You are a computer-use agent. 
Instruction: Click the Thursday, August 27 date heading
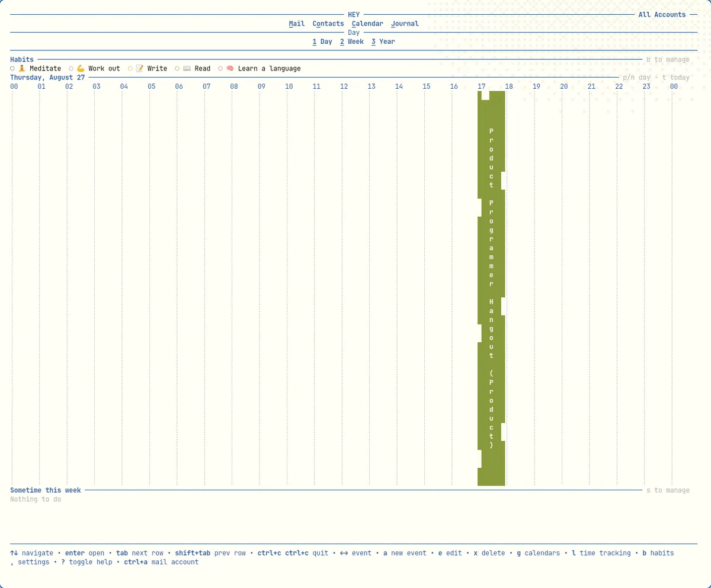tap(47, 78)
